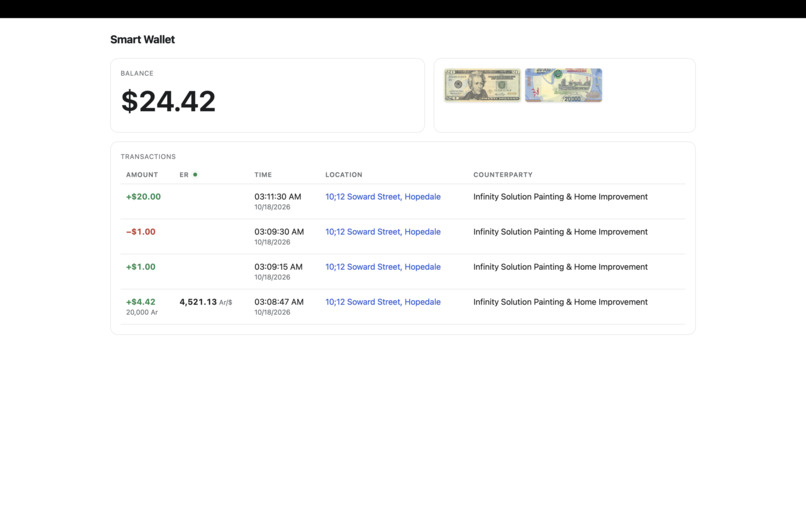806x524 pixels.
Task: Click the TIME column header
Action: (263, 174)
